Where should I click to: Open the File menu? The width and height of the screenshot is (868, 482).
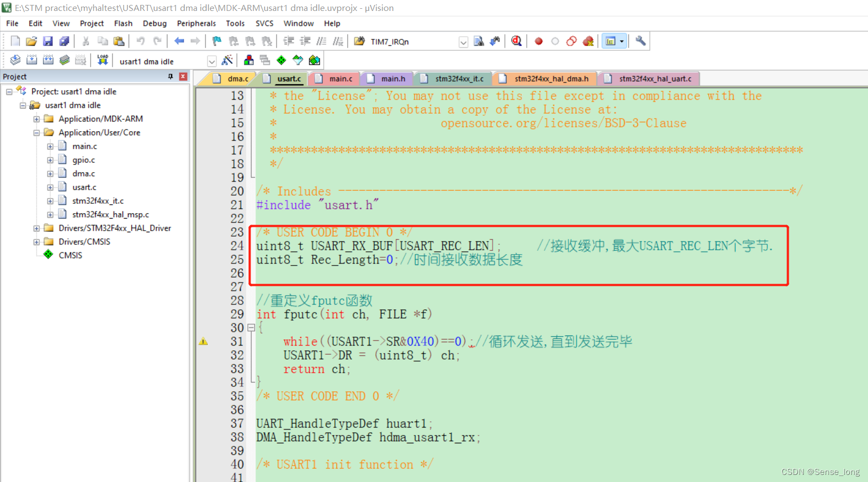12,23
